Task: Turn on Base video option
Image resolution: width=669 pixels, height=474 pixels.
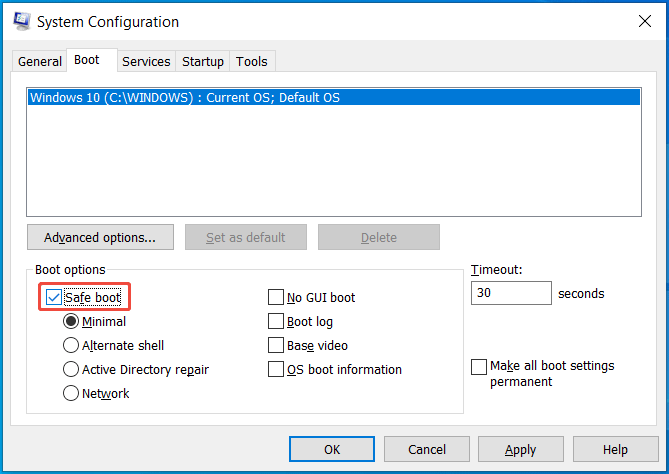Action: (x=276, y=345)
